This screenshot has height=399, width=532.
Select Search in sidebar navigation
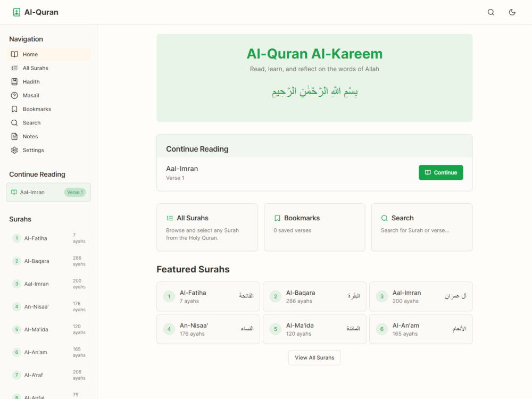click(48, 123)
